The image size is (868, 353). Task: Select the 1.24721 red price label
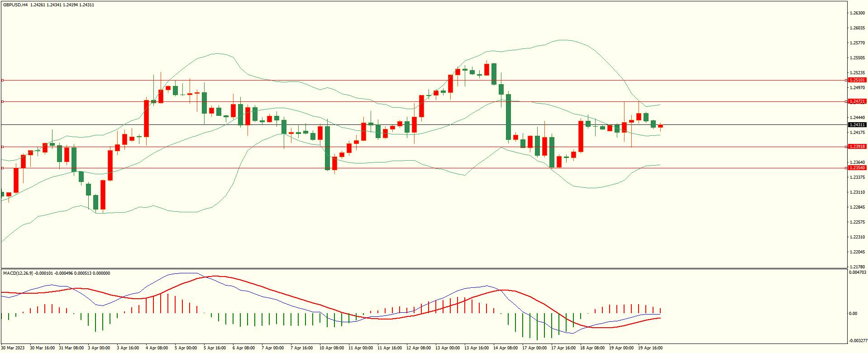[857, 101]
